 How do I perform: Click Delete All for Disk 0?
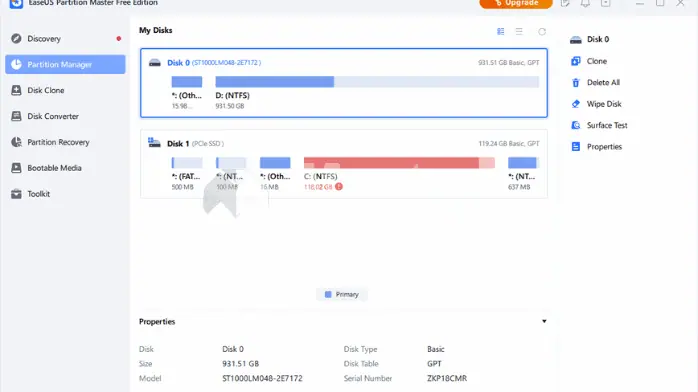(603, 82)
